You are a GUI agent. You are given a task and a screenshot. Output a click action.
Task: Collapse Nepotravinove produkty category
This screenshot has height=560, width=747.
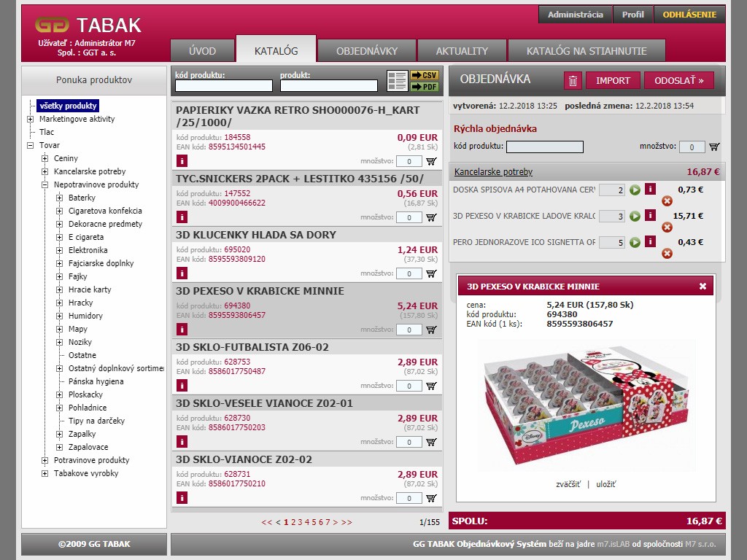44,184
